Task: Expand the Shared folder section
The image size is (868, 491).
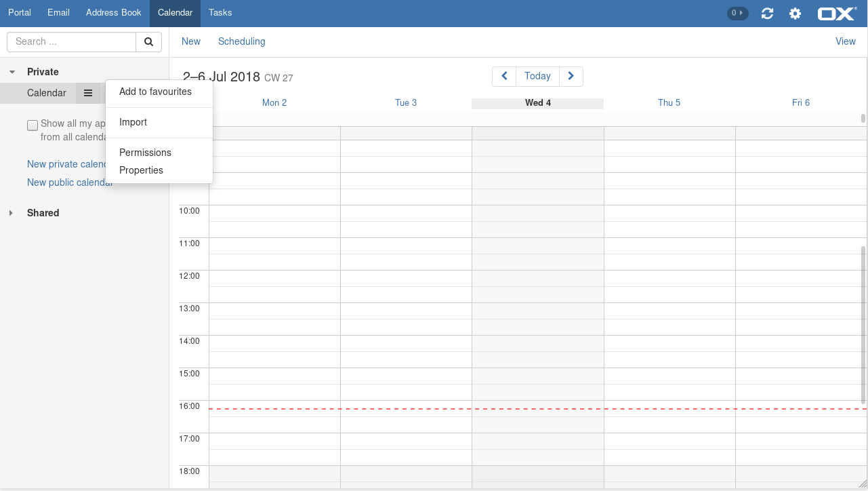Action: click(x=11, y=213)
